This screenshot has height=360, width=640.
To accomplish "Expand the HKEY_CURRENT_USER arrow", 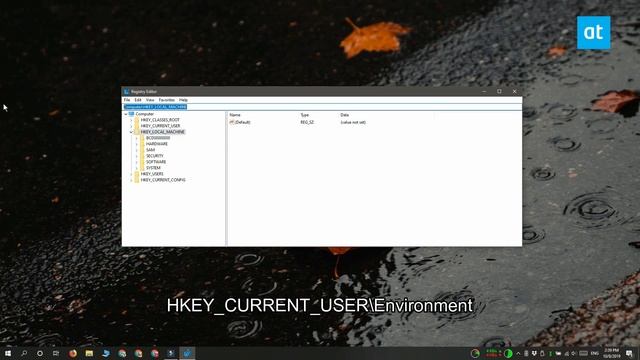I will tap(131, 126).
